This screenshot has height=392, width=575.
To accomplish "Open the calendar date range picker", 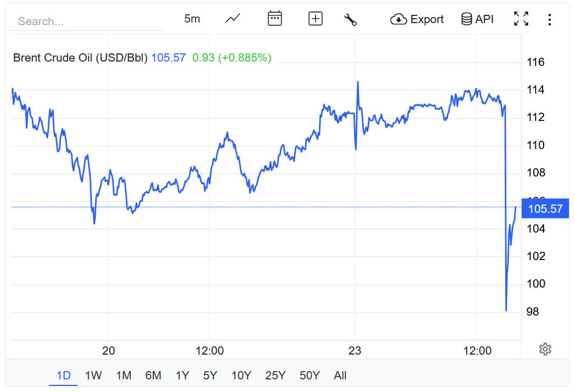I will (275, 19).
